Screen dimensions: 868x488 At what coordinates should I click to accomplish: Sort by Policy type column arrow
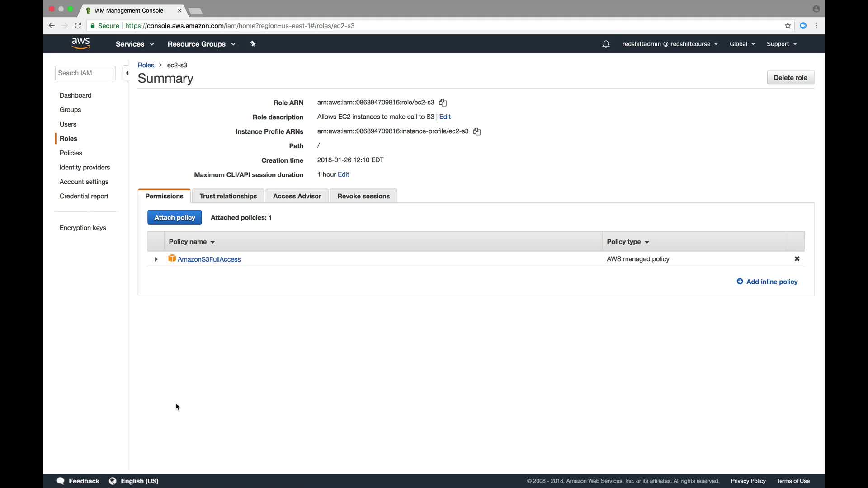click(x=647, y=242)
